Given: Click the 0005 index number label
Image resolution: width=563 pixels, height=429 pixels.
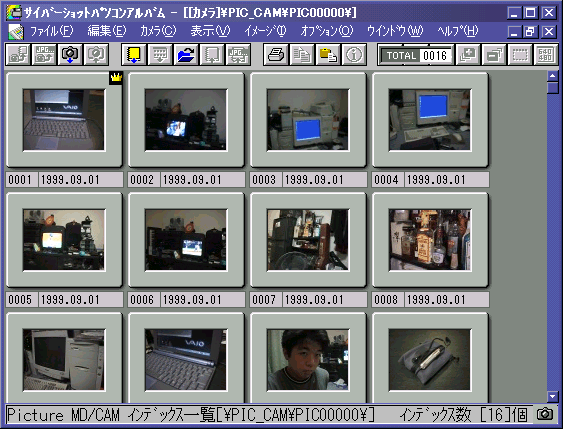Looking at the screenshot, I should [21, 300].
